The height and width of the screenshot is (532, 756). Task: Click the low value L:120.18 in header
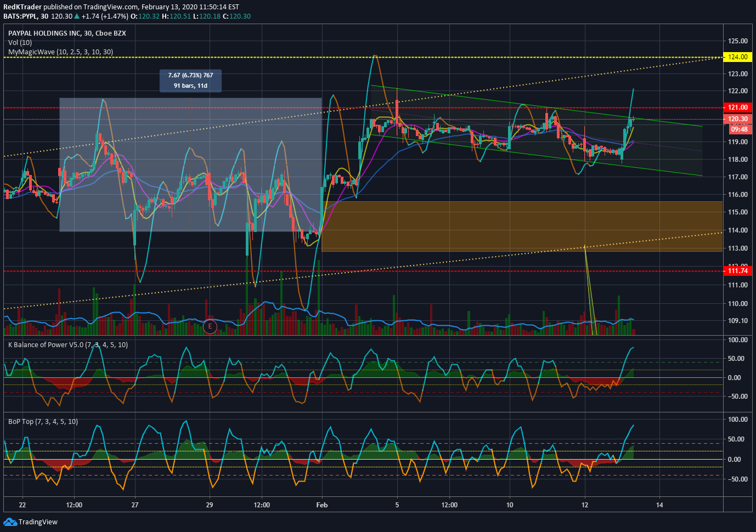click(207, 16)
